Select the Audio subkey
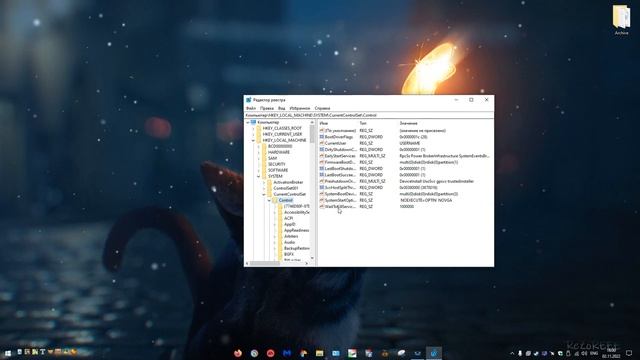The image size is (640, 360). [289, 242]
